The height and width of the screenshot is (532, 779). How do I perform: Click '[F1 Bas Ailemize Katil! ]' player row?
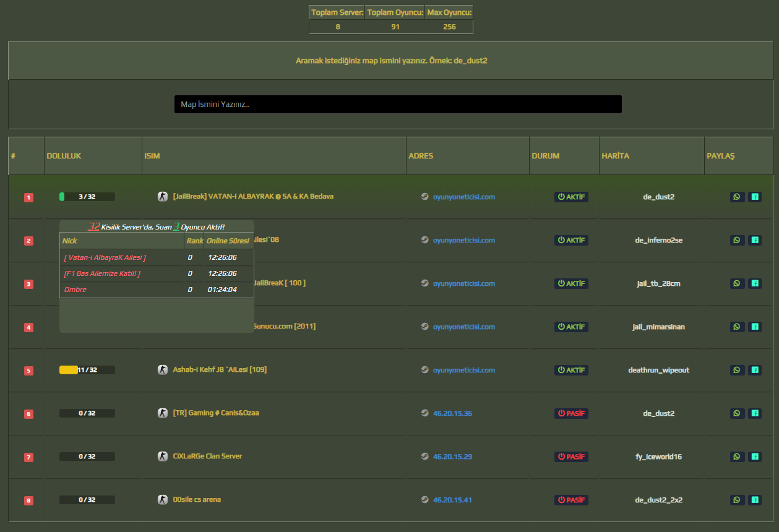click(x=102, y=273)
